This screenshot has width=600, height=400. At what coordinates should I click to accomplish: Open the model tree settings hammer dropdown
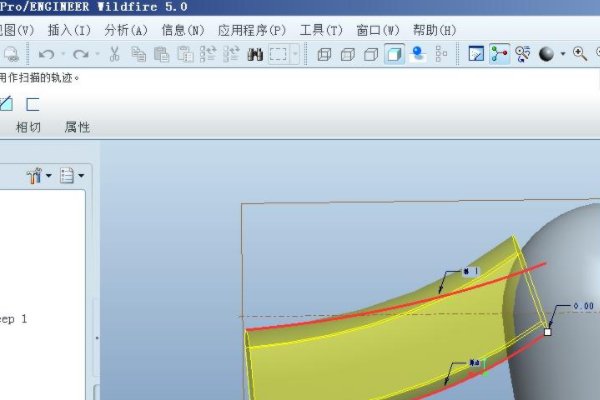[40, 176]
